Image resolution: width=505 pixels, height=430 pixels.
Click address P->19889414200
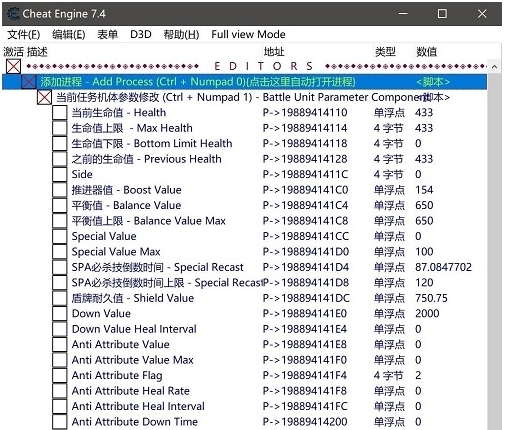pos(305,422)
